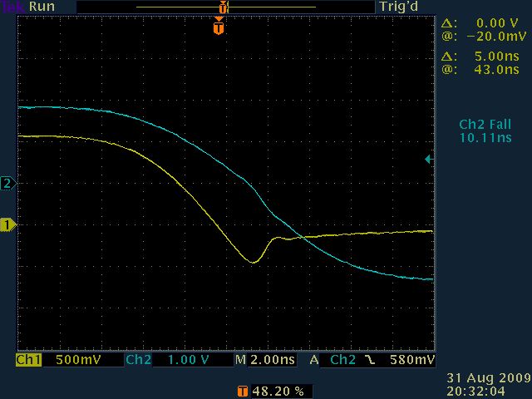Select the Channel 1 ground reference marker

coord(8,224)
